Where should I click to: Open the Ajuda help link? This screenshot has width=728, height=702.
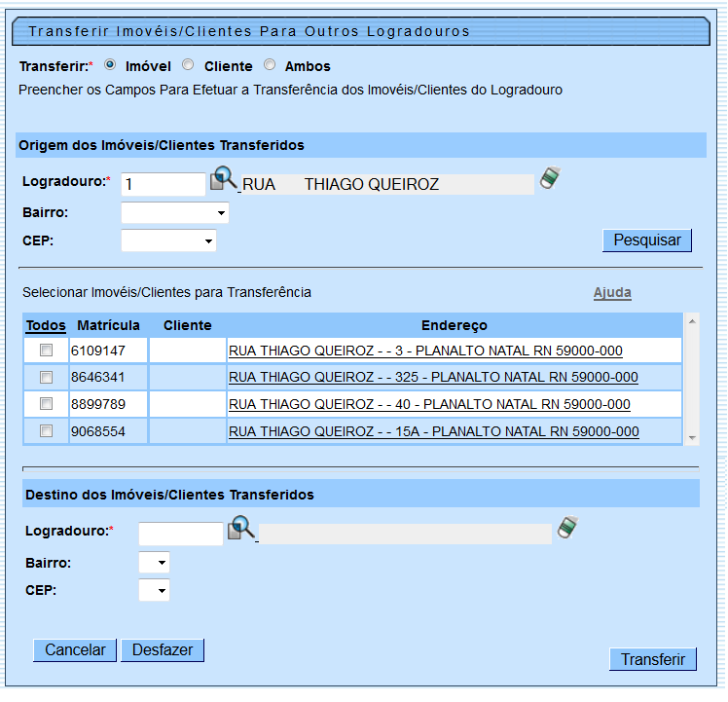[x=612, y=293]
